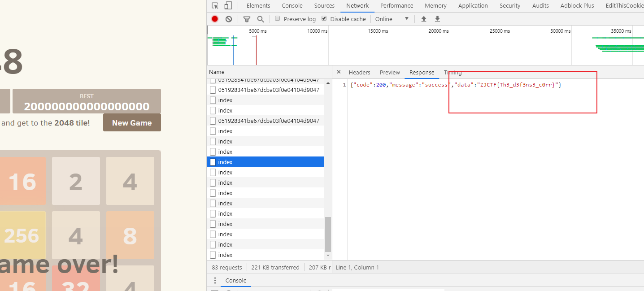Click the 35000 ms marker in timeline overview
644x291 pixels.
click(x=621, y=31)
